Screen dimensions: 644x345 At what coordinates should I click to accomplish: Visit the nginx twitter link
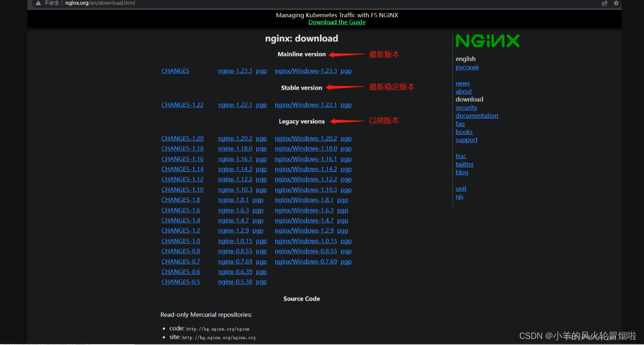[465, 164]
